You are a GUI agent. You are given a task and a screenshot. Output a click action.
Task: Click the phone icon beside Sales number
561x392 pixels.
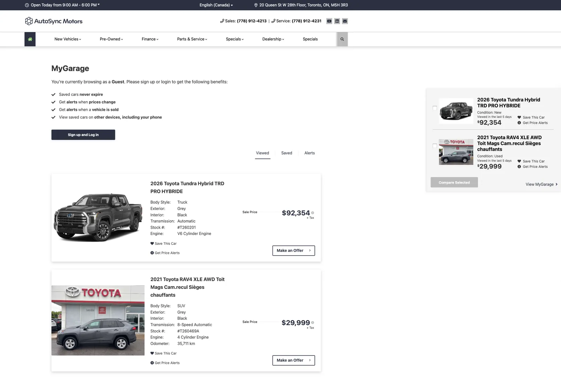tap(222, 21)
